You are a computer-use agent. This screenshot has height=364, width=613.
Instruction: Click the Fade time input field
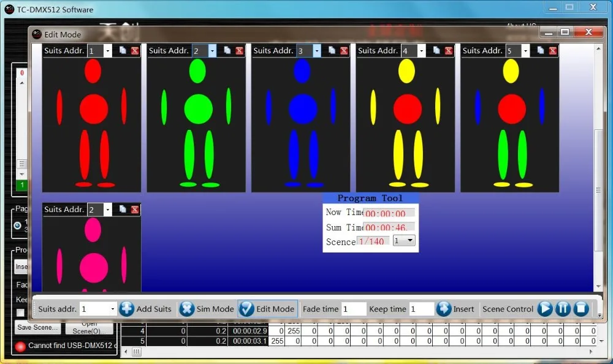point(354,309)
